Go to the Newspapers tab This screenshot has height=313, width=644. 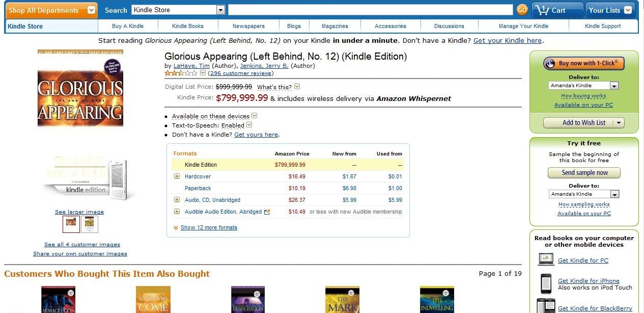[248, 26]
